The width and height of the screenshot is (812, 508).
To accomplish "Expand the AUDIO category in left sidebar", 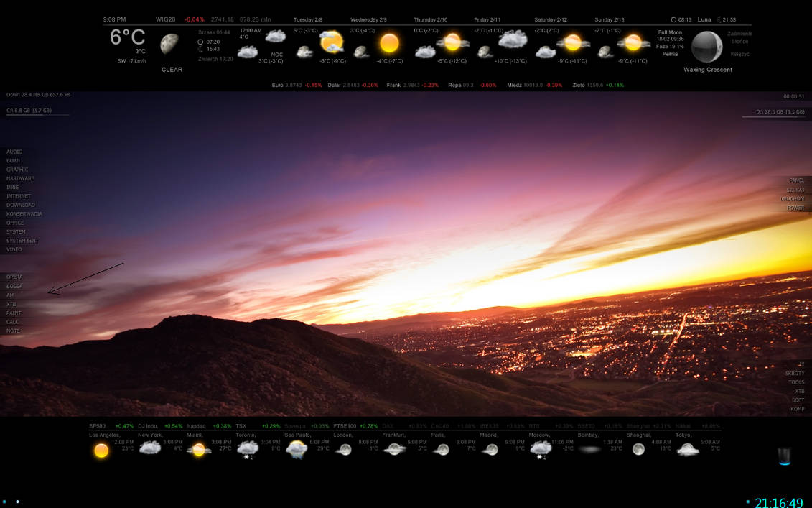I will point(13,152).
